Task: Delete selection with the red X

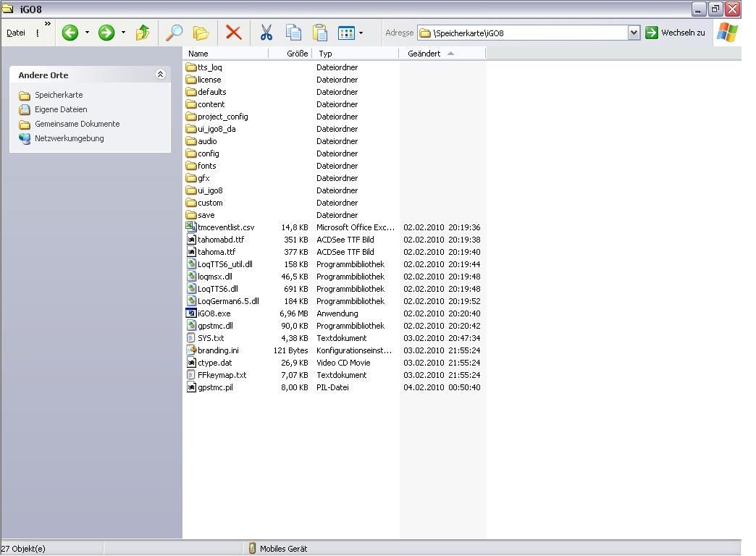Action: [233, 33]
